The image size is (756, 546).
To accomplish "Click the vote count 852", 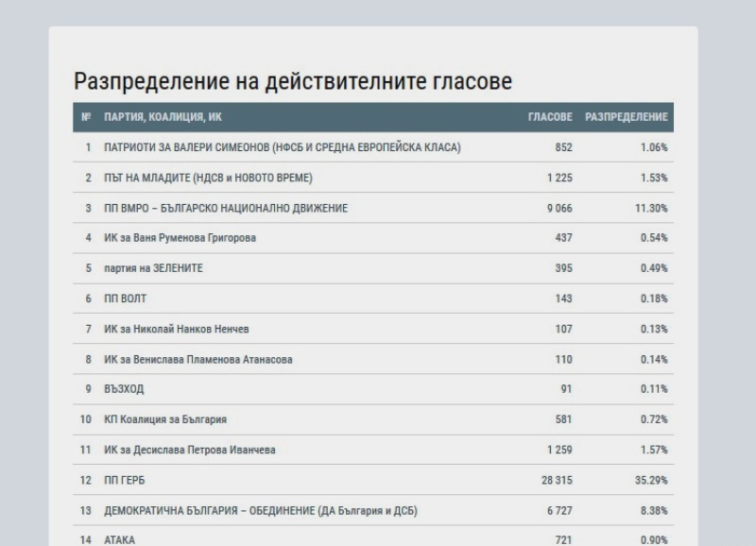I will click(x=563, y=147).
